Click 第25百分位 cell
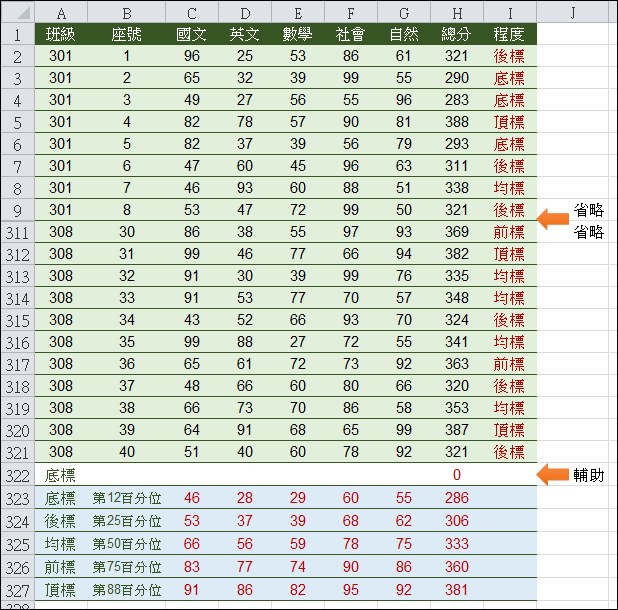Image resolution: width=618 pixels, height=610 pixels. pos(127,521)
